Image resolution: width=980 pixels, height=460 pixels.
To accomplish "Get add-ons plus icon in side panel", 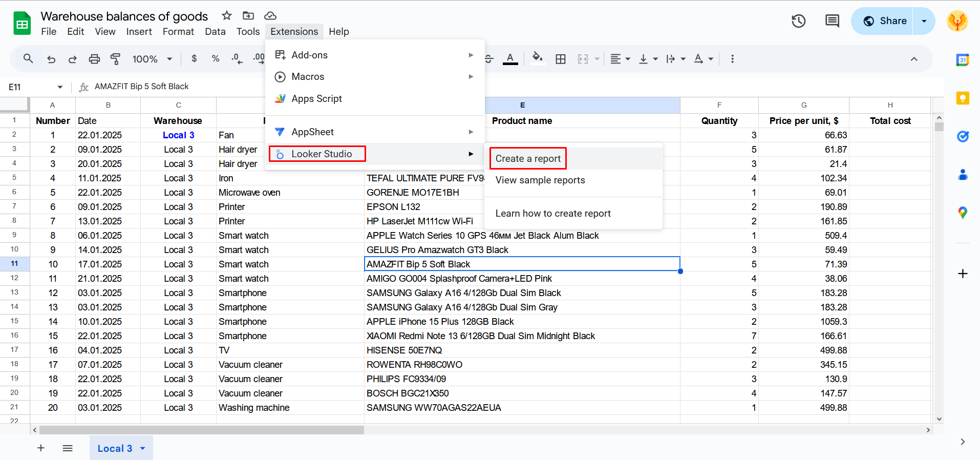I will [963, 274].
